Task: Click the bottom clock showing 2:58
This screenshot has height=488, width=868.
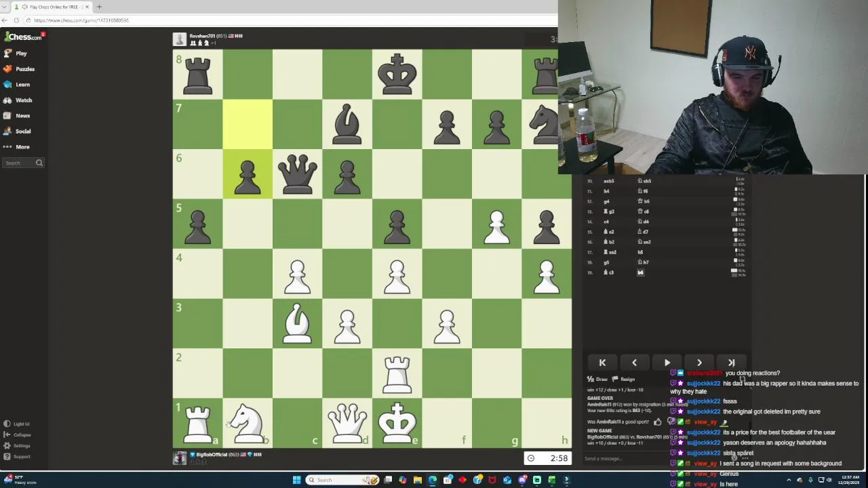Action: 548,458
